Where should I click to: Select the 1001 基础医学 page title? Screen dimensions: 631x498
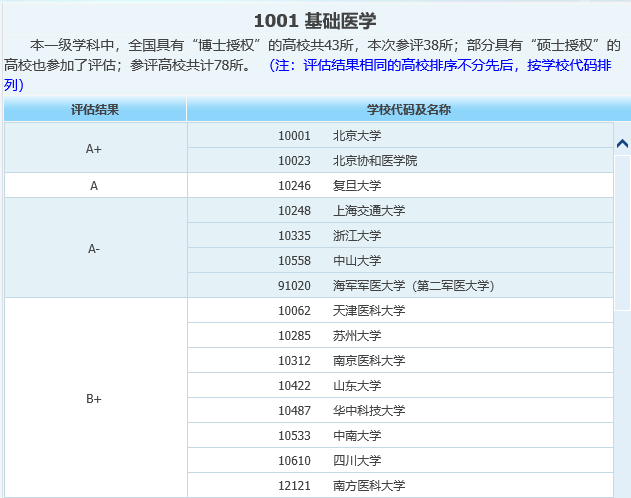315,21
